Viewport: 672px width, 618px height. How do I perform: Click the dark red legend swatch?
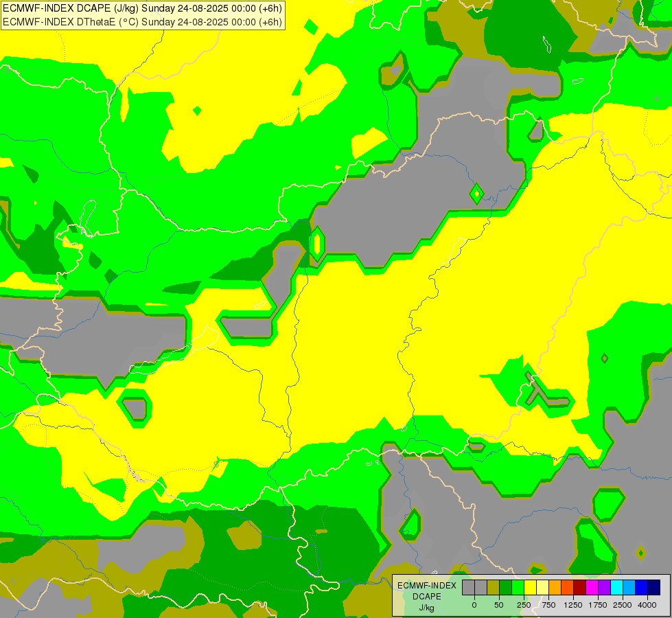click(579, 588)
